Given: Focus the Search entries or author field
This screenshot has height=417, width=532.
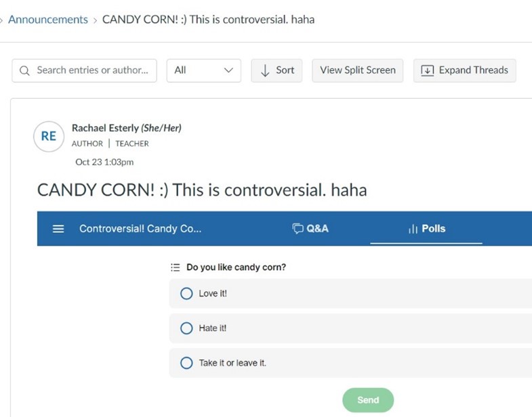Looking at the screenshot, I should coord(85,70).
